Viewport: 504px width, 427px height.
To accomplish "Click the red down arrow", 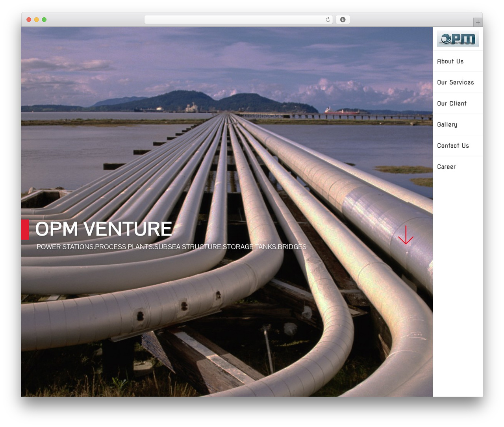I will pyautogui.click(x=406, y=235).
